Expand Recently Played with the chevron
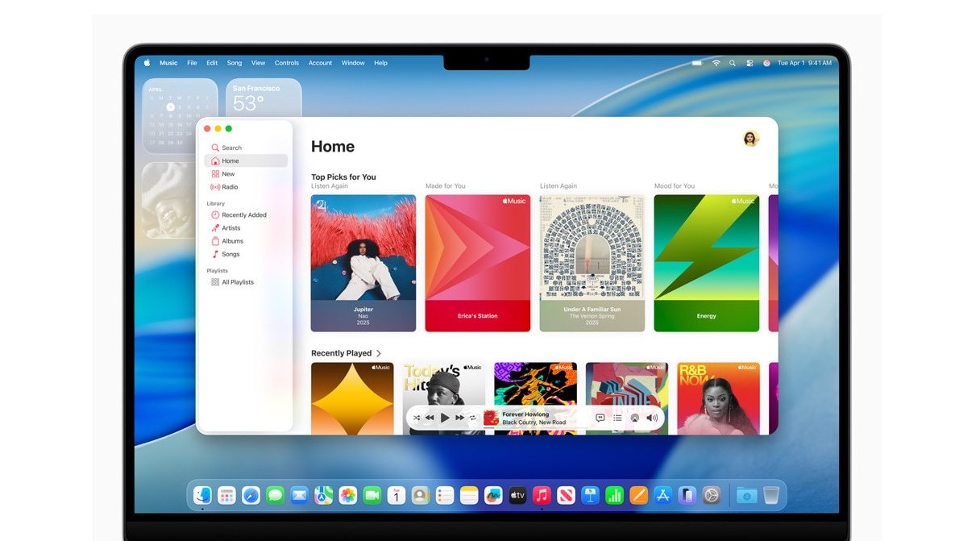 (x=379, y=353)
